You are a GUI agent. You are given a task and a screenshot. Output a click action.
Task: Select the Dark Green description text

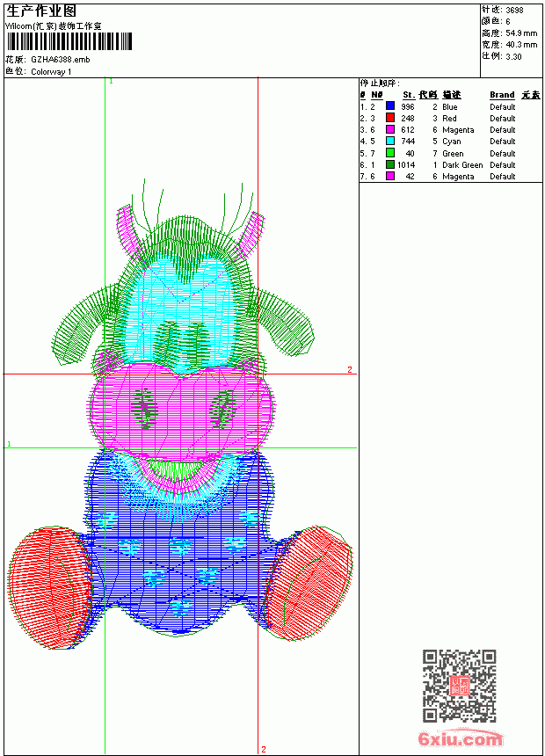pos(462,165)
